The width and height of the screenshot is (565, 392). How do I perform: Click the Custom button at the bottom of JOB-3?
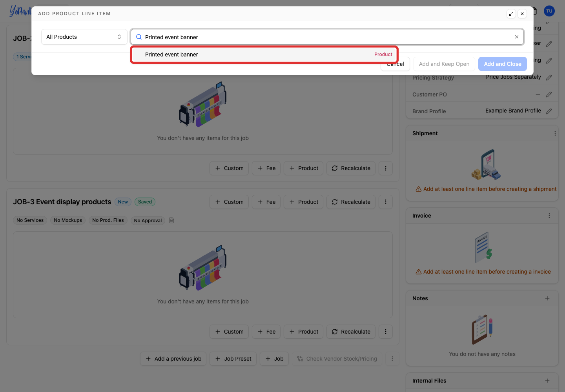point(229,332)
